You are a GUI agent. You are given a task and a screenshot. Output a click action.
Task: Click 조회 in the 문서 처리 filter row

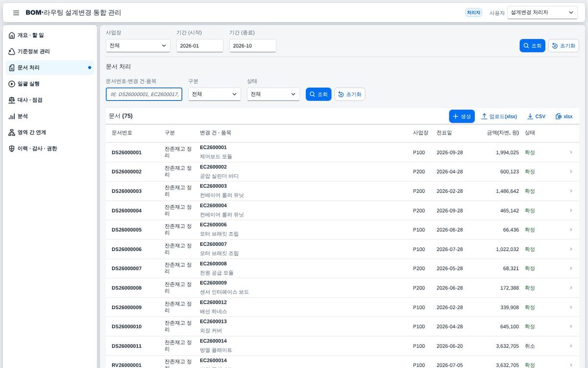[318, 94]
